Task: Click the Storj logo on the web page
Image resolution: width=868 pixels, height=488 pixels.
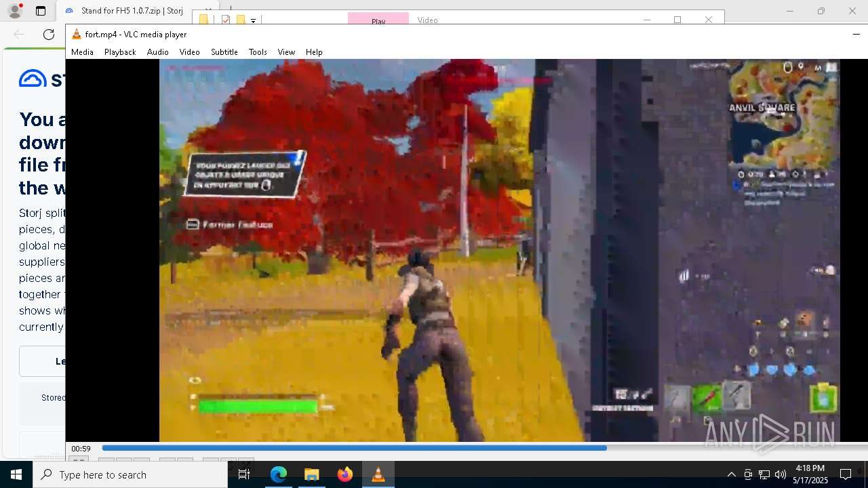Action: point(42,79)
